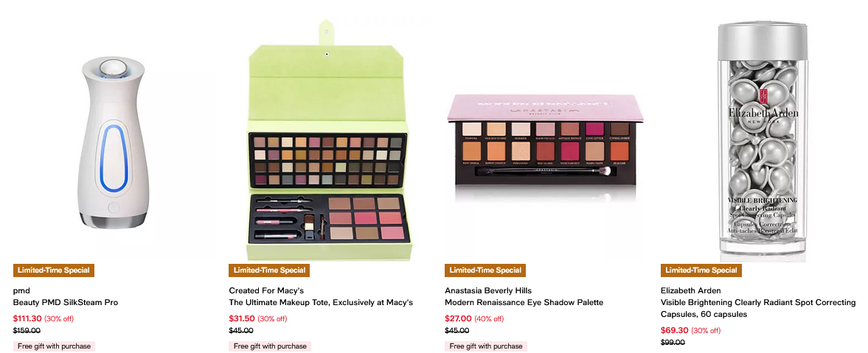Viewport: 868px width, 353px height.
Task: Click Limited-Time Special badge under the Anastasia palette
Action: 485,270
